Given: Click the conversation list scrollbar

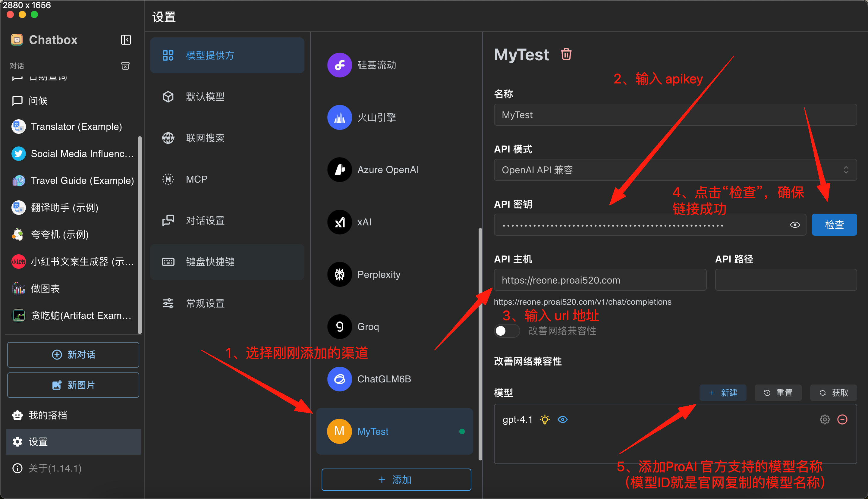Looking at the screenshot, I should coord(140,235).
